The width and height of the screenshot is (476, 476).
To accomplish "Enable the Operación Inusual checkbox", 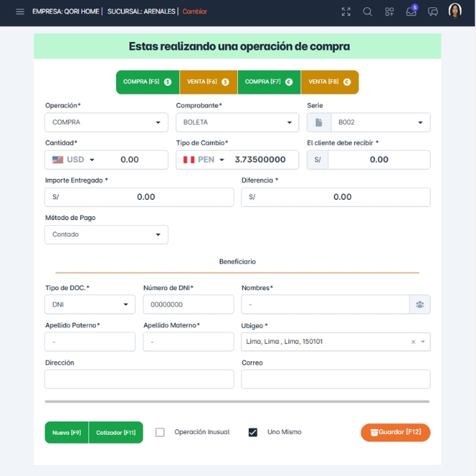I will (160, 432).
